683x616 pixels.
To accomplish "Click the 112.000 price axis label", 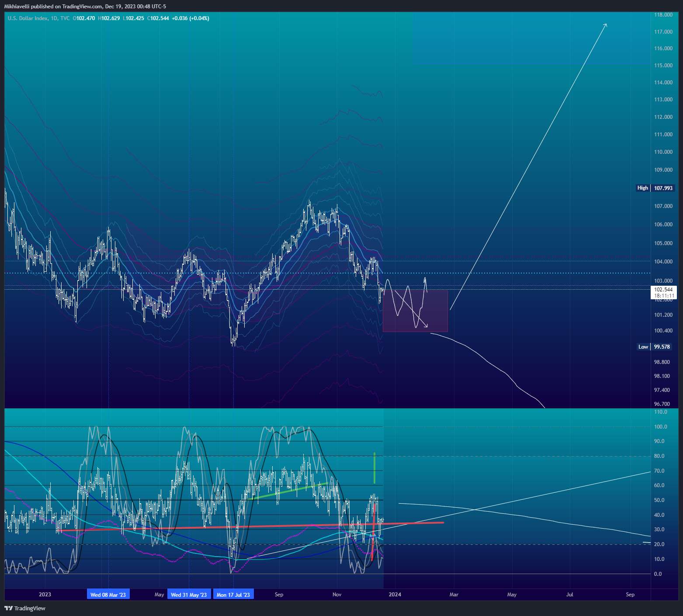I will [x=663, y=117].
